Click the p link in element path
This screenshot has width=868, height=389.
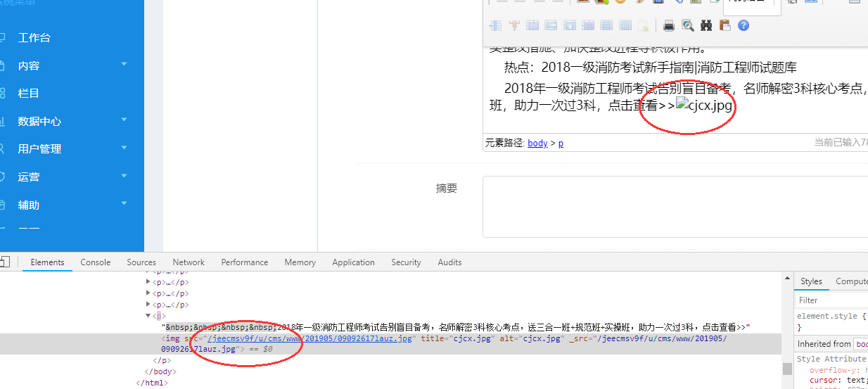[x=561, y=143]
